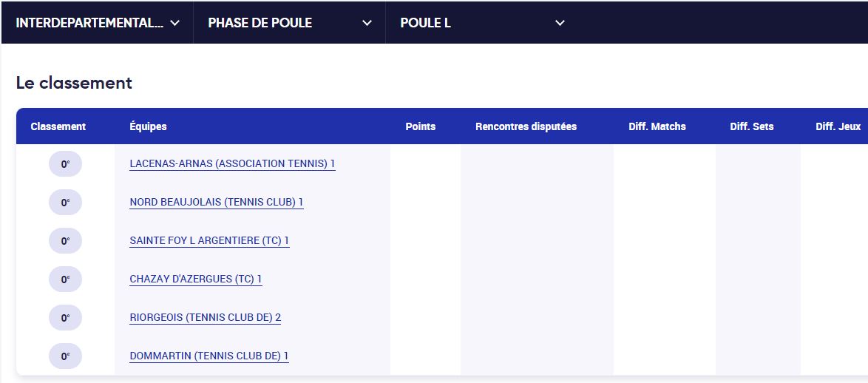
Task: Expand the PHASE DE POULE dropdown
Action: click(x=290, y=23)
